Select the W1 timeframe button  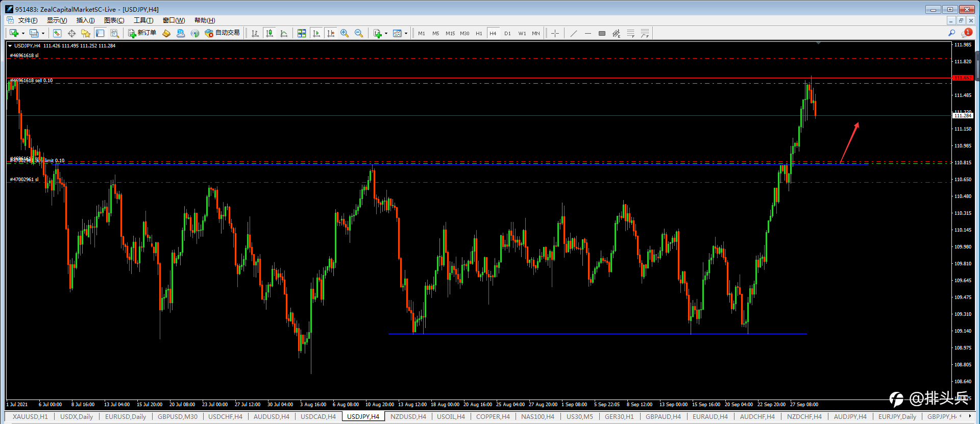(x=522, y=33)
